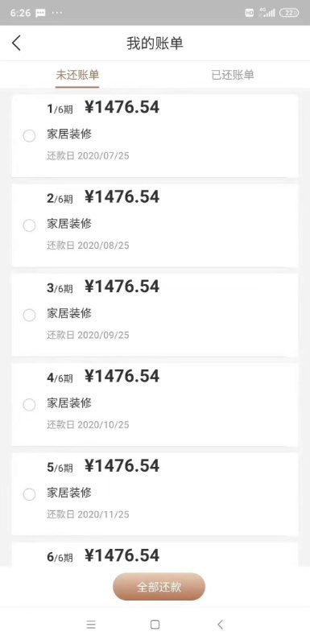
Task: Select radio button for installment 2/6期
Action: tap(29, 225)
